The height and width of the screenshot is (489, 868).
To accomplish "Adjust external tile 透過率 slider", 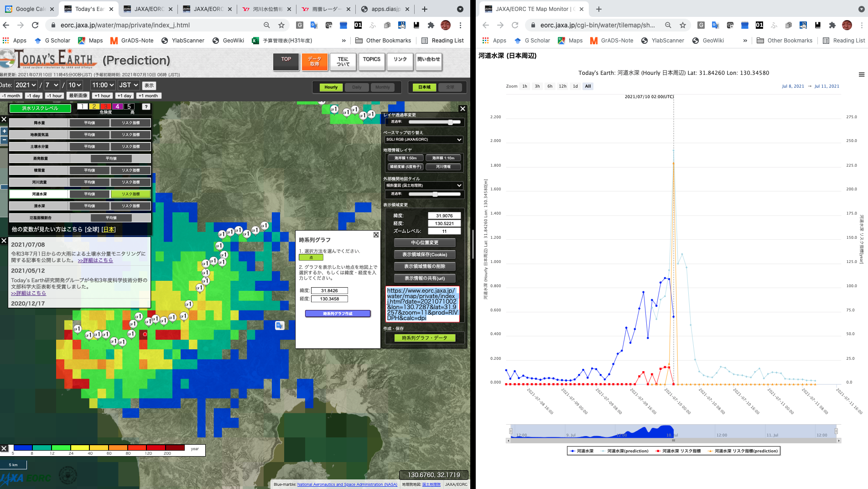I will tap(435, 194).
